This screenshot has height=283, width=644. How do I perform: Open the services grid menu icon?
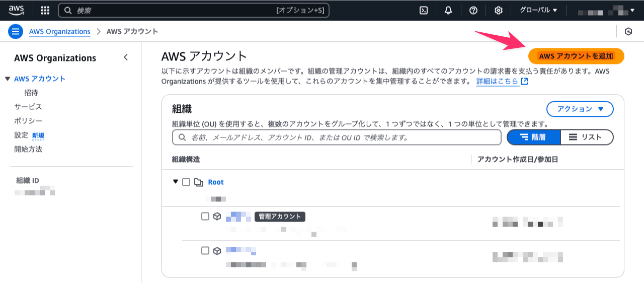[45, 10]
